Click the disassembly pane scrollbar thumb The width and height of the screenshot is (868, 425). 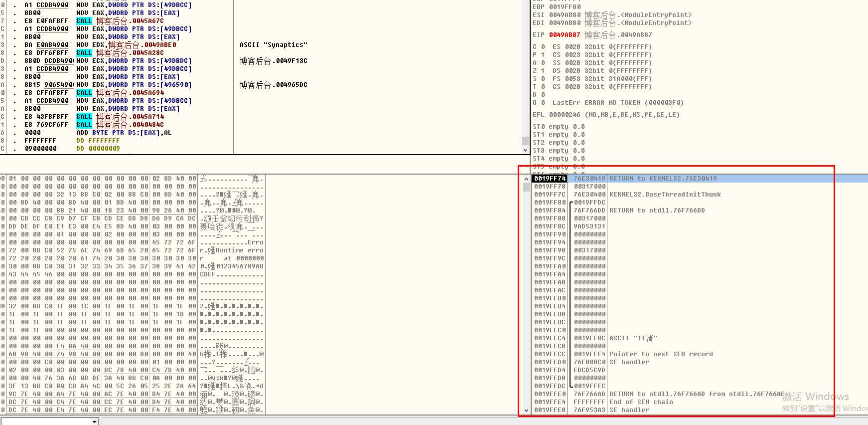525,141
